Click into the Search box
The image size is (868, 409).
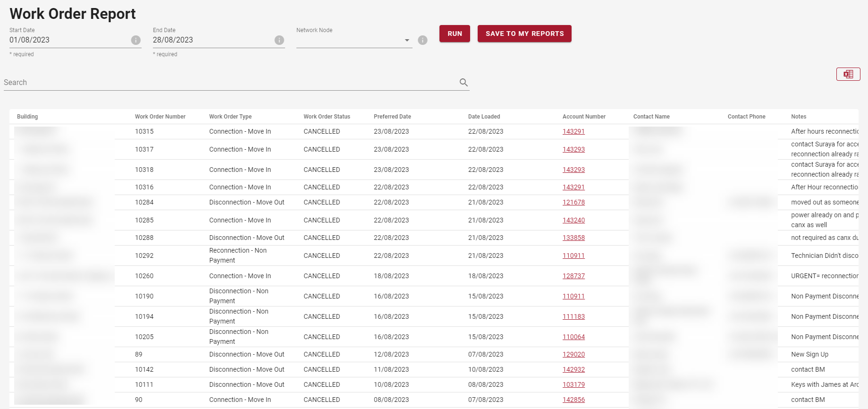229,83
